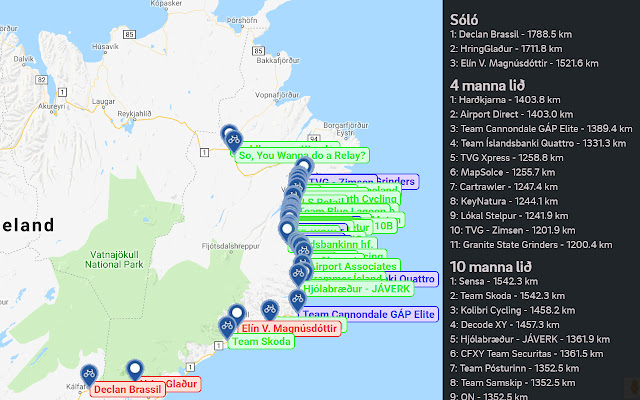Click entry CFXY Team Securitas - 1361.5 km

click(527, 354)
